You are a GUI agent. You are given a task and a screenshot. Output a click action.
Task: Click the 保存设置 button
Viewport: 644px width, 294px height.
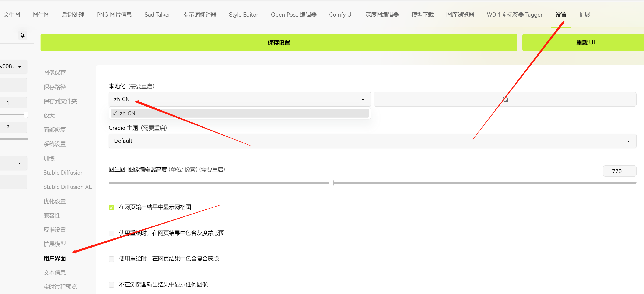[278, 42]
